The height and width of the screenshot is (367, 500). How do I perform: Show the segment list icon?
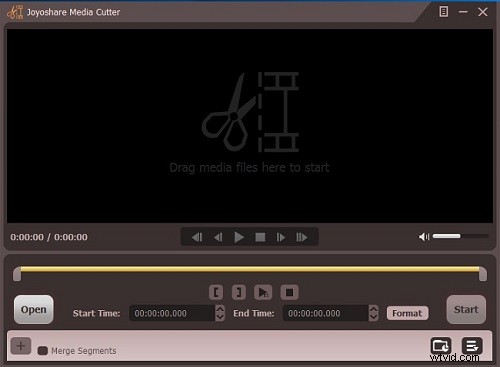[x=472, y=346]
